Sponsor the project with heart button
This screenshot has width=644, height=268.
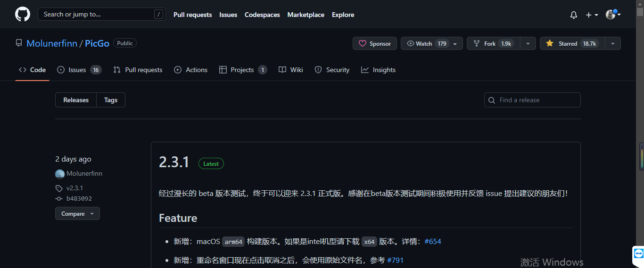[x=375, y=43]
